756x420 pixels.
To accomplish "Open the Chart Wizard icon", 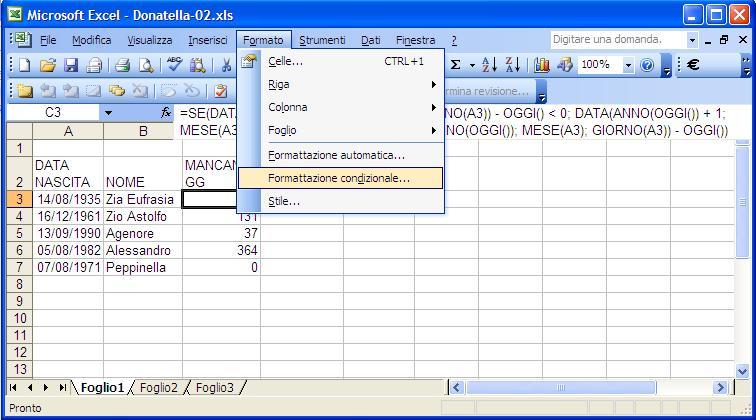I will tap(542, 65).
